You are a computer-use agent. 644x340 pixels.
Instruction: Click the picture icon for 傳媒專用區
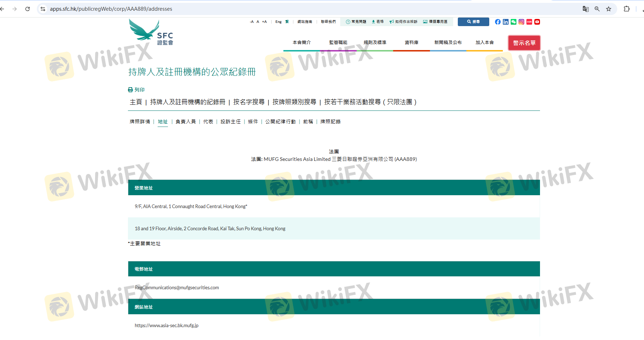pos(425,22)
